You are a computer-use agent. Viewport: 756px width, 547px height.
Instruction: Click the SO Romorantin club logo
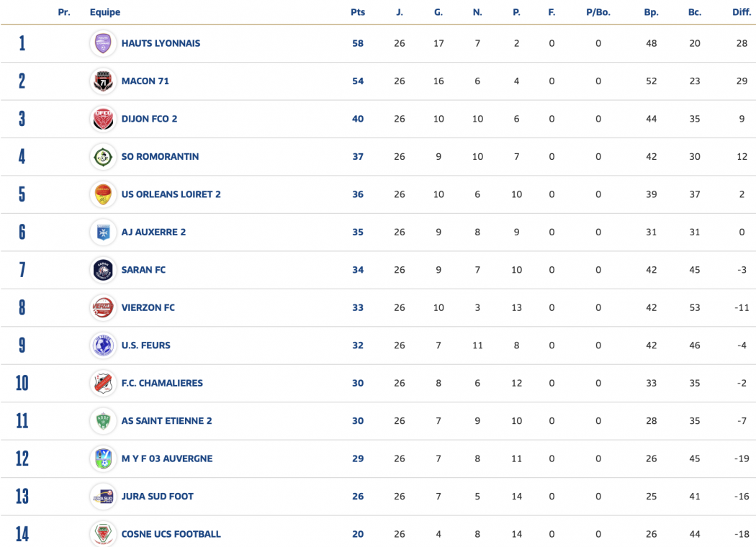(103, 157)
